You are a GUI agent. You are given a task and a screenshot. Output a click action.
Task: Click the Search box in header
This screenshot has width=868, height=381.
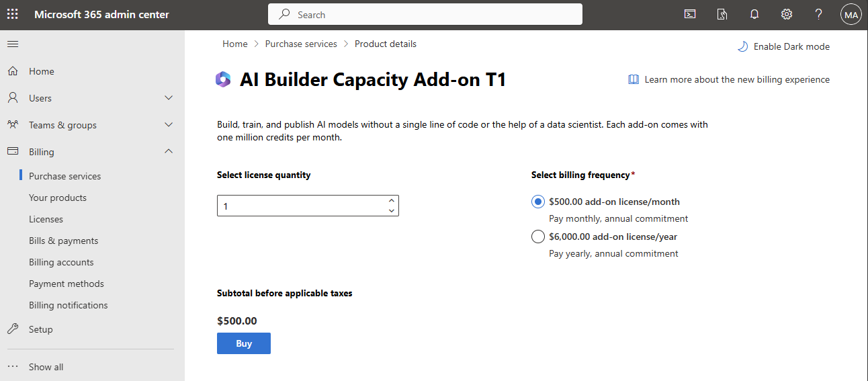click(425, 14)
